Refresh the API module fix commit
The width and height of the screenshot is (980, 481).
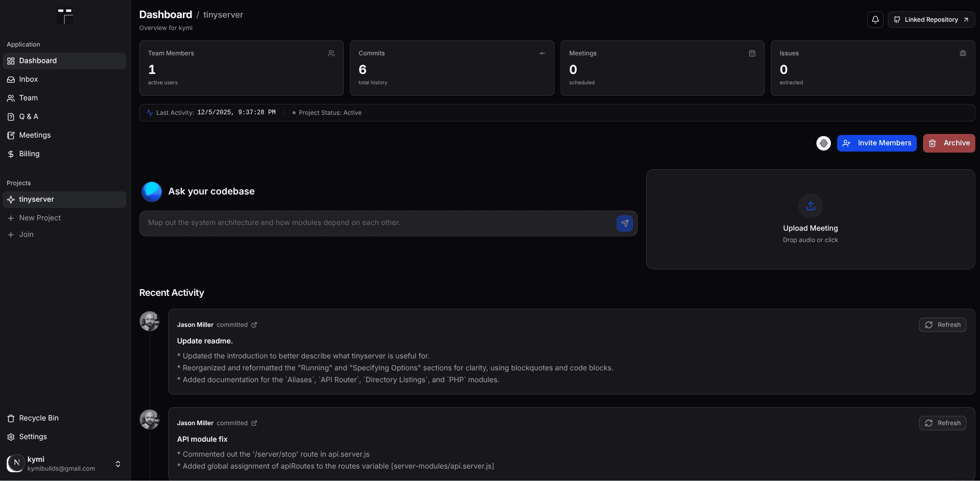coord(942,423)
